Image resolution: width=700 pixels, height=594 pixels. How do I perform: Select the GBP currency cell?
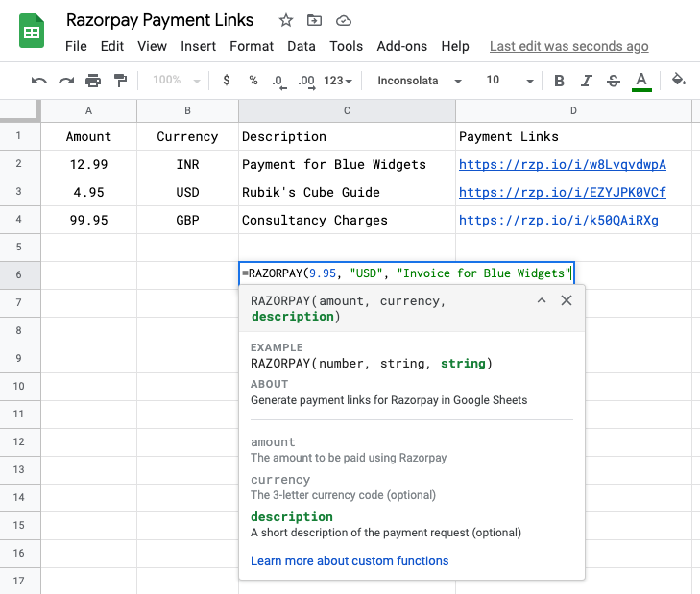coord(187,220)
